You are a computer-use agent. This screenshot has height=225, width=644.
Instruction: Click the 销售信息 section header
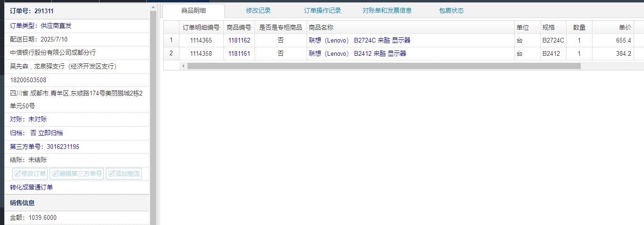(22, 203)
